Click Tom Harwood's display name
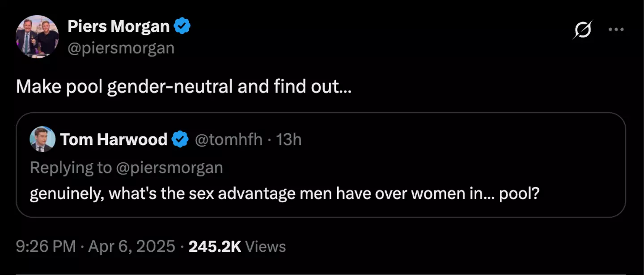 point(113,139)
